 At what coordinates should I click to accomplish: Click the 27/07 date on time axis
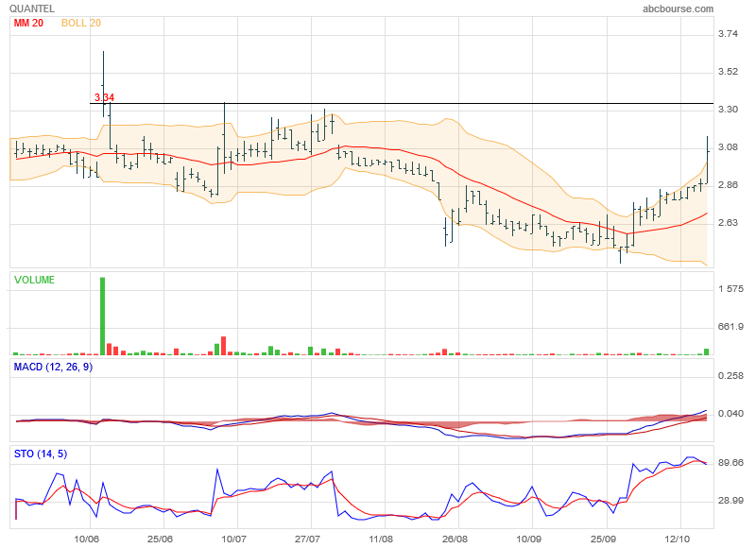pyautogui.click(x=309, y=539)
